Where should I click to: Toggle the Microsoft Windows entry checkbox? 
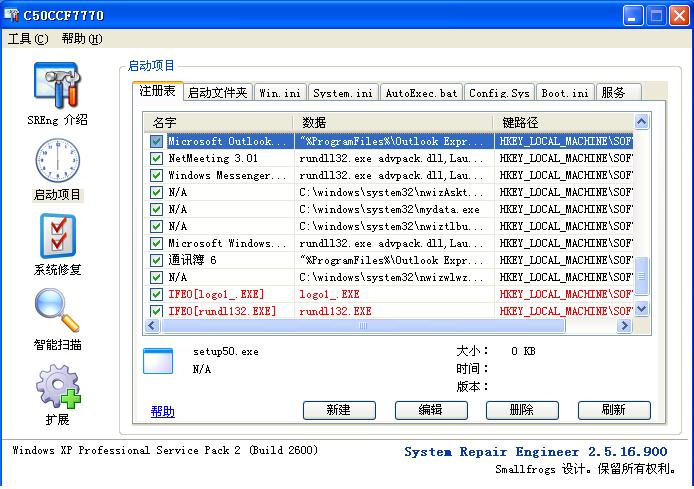point(156,243)
